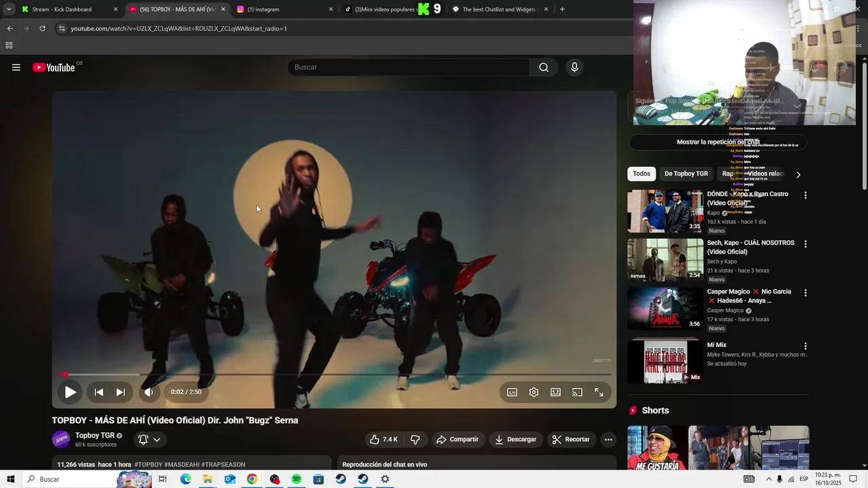Open Spotify from the taskbar

pyautogui.click(x=296, y=479)
